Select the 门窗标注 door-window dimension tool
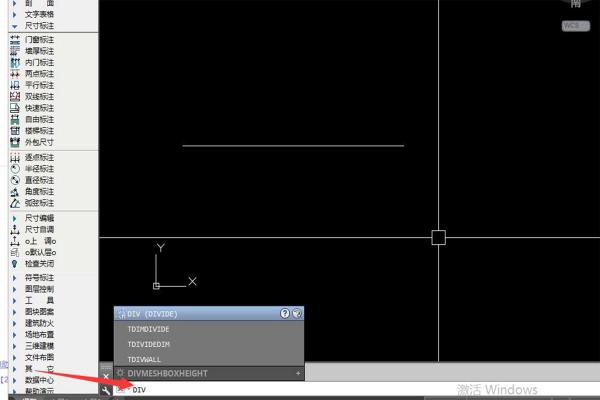The image size is (600, 400). click(38, 39)
